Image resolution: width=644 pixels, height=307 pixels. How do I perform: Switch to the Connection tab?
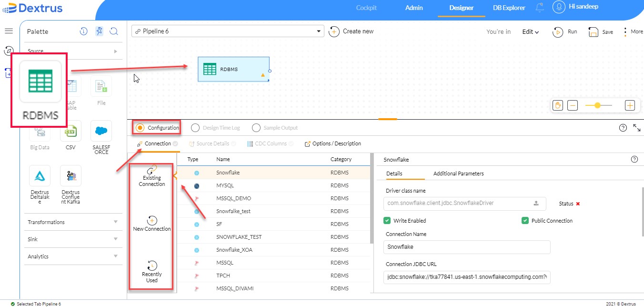point(157,143)
